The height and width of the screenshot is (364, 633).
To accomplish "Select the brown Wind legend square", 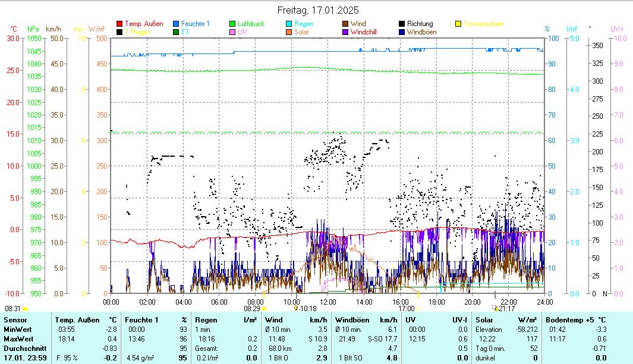I will pos(346,24).
